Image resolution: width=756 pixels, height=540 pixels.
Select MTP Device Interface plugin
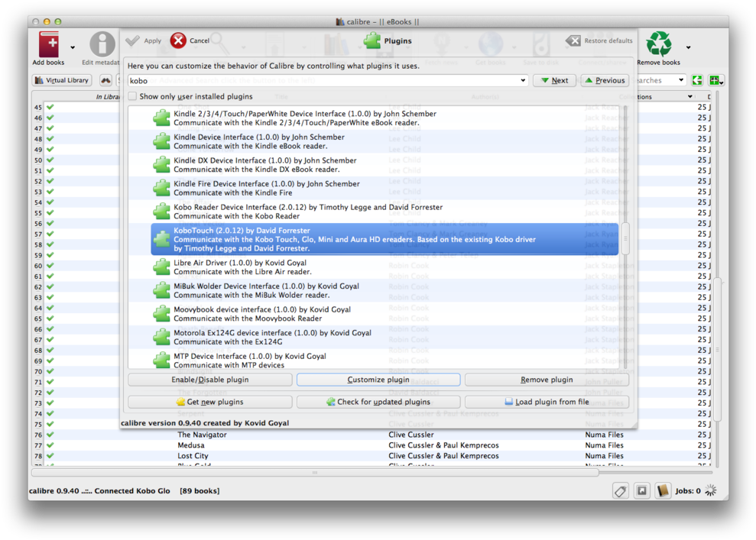[384, 361]
